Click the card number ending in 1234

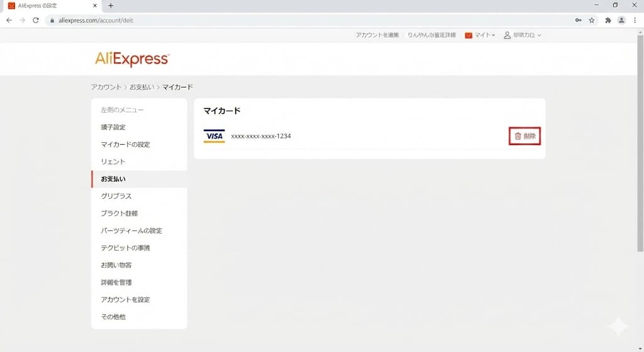click(261, 136)
